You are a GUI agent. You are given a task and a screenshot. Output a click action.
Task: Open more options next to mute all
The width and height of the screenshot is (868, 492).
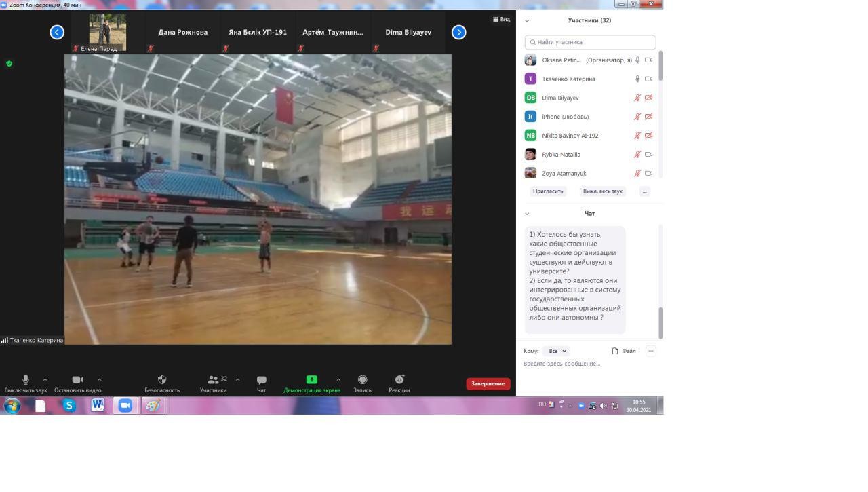coord(644,191)
